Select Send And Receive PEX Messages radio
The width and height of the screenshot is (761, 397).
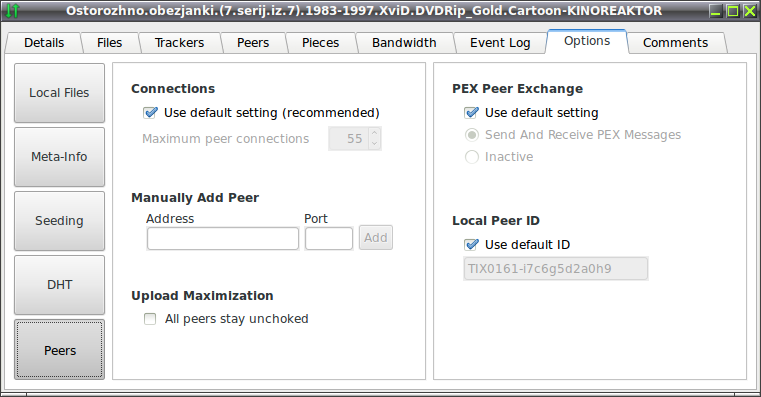(x=472, y=135)
